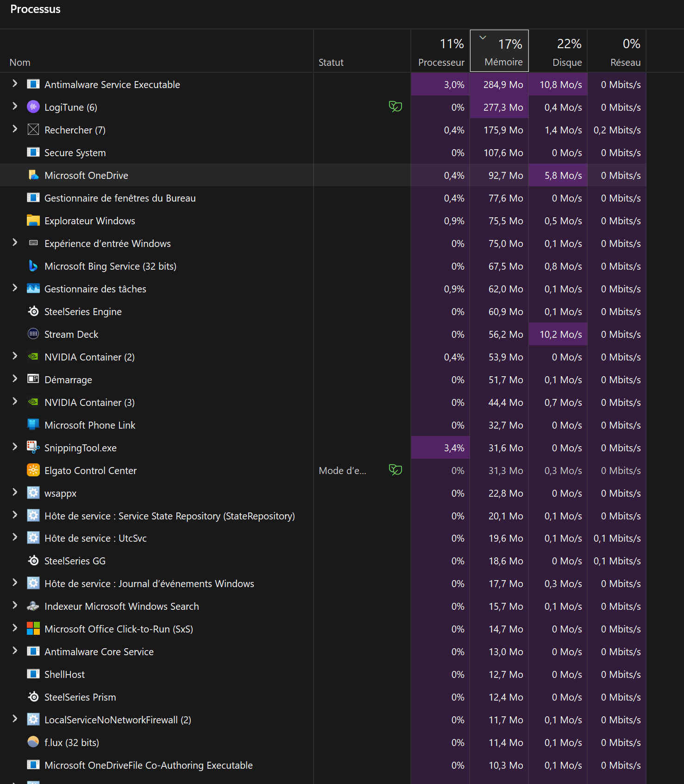The image size is (684, 784).
Task: Click the SnippingTool.exe icon
Action: (33, 448)
